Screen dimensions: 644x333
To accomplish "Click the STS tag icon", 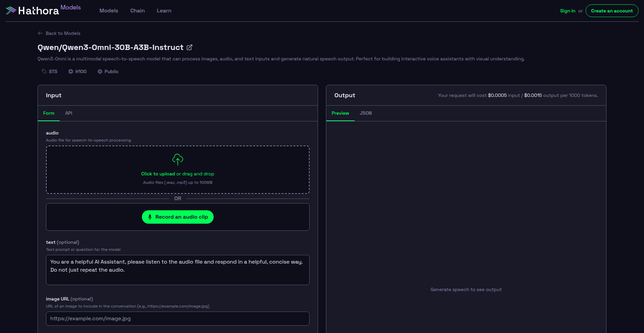I will tap(44, 71).
